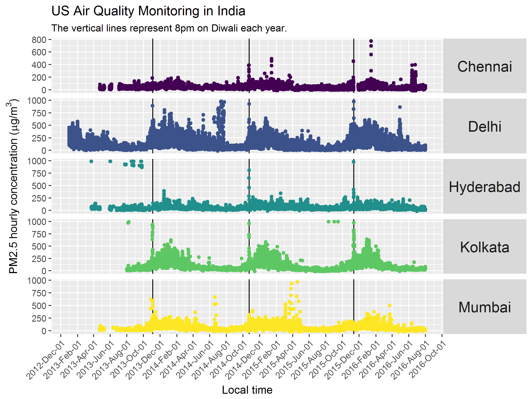Click the 200 tick on Chennai's y-axis
Viewport: 532px width, 399px height.
coord(39,77)
